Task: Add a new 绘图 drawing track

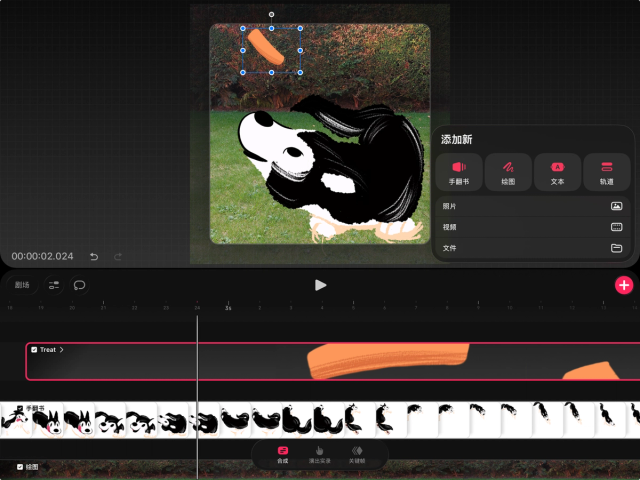Action: pyautogui.click(x=508, y=172)
